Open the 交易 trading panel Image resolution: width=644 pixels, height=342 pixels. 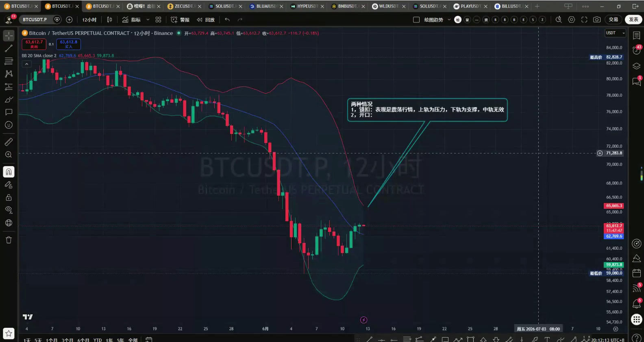click(x=614, y=19)
